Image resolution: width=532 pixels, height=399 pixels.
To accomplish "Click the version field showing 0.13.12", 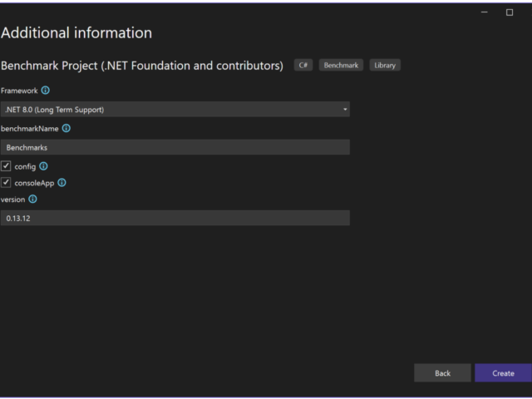I will [175, 218].
